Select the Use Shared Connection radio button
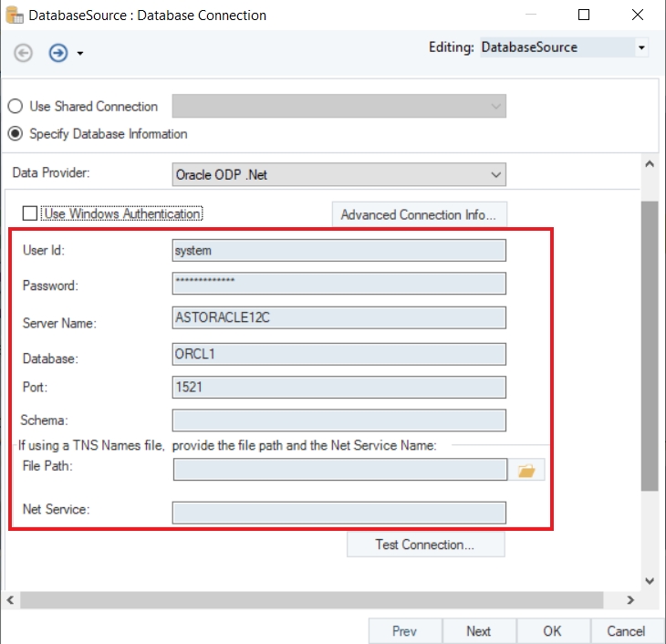This screenshot has height=644, width=666. click(16, 106)
